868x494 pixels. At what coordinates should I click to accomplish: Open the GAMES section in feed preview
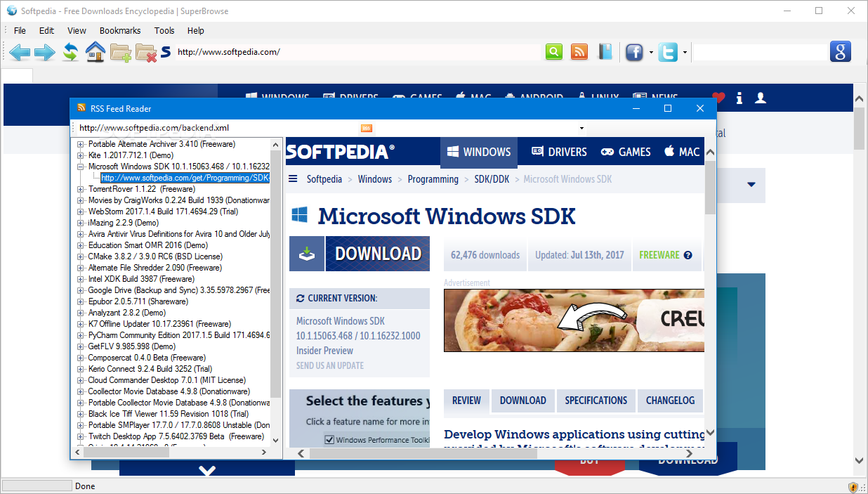[625, 152]
